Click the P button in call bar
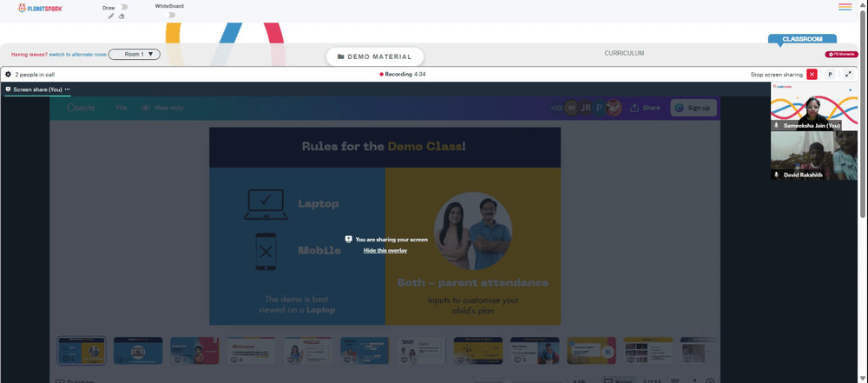This screenshot has width=868, height=383. pyautogui.click(x=831, y=75)
